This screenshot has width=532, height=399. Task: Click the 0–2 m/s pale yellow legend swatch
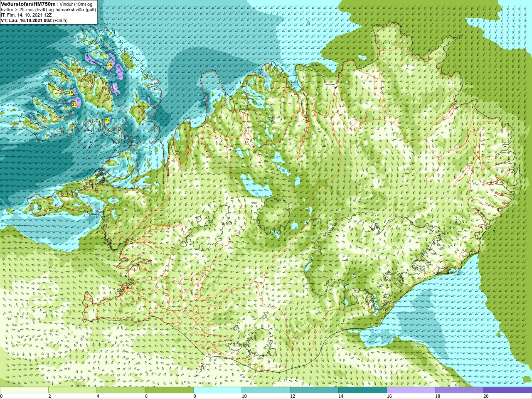click(24, 390)
